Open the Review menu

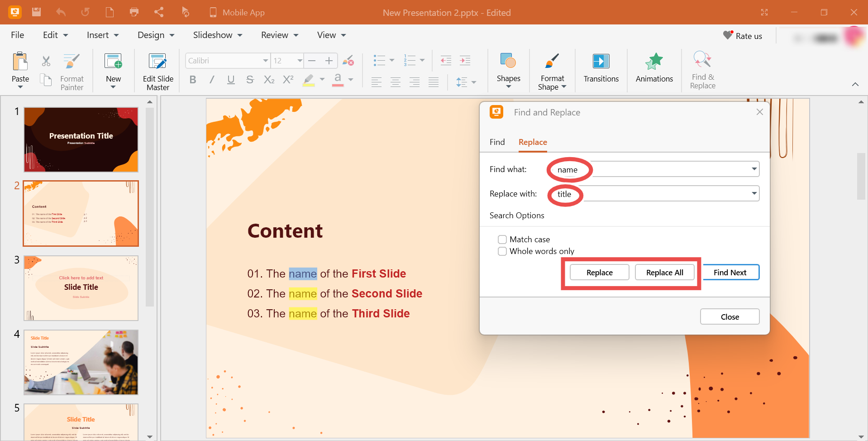coord(280,35)
